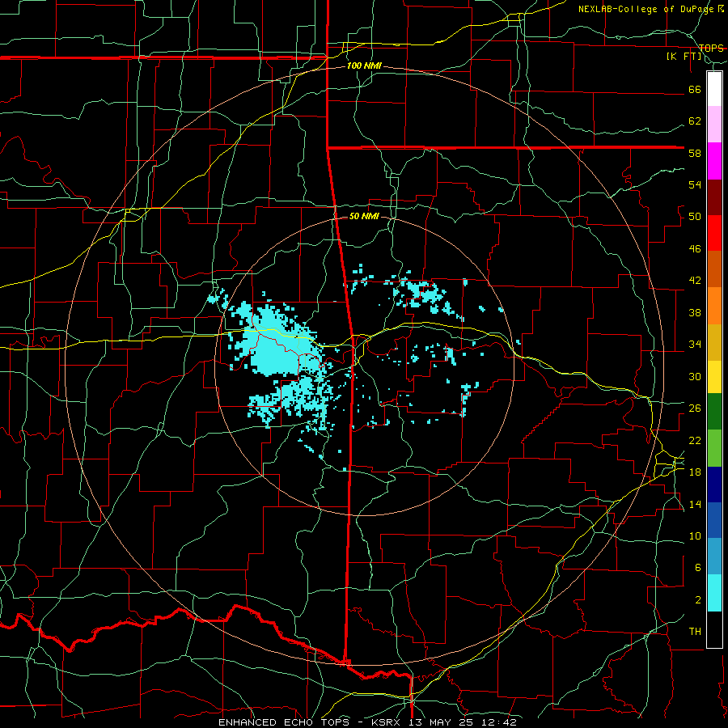The width and height of the screenshot is (728, 728).
Task: Click the bright red 50 kft legend swatch
Action: 714,233
